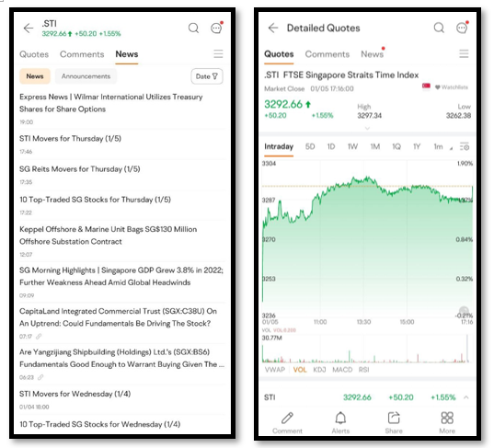The height and width of the screenshot is (448, 494).
Task: Open the More grid icon
Action: click(447, 418)
